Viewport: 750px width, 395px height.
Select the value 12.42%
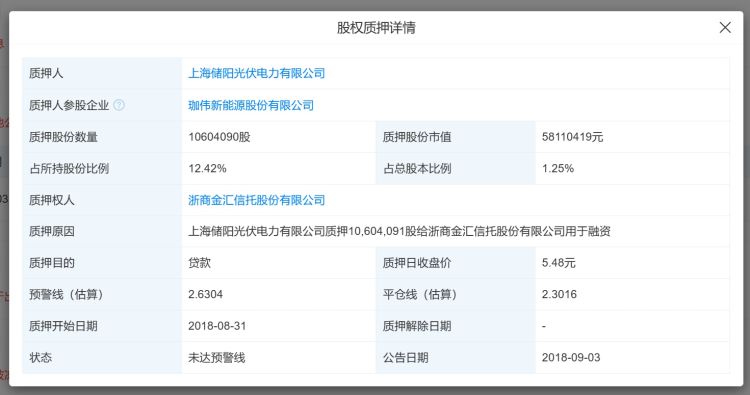pyautogui.click(x=207, y=168)
